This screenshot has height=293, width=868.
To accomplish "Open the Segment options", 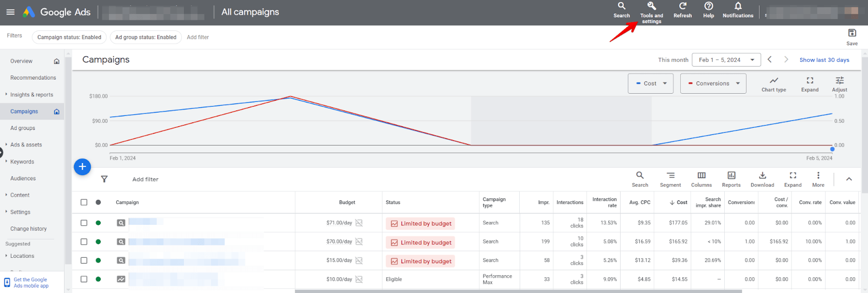I will [671, 179].
